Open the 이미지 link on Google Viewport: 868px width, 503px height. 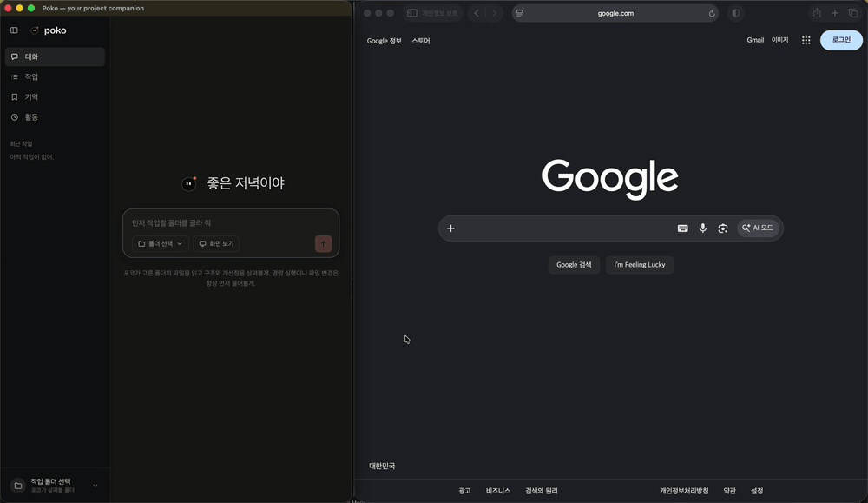[x=780, y=40]
